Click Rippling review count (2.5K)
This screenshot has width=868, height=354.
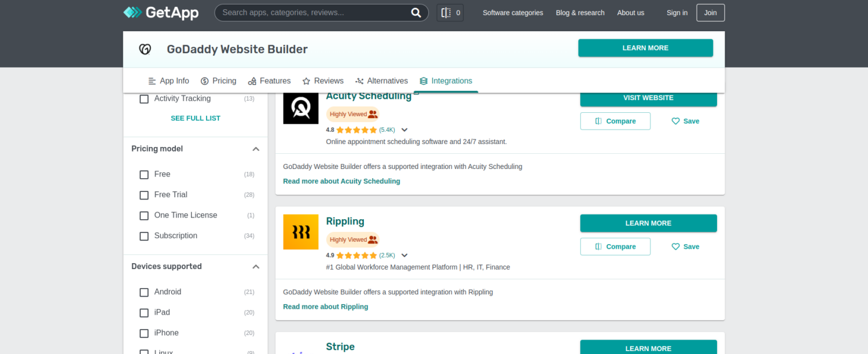(387, 256)
